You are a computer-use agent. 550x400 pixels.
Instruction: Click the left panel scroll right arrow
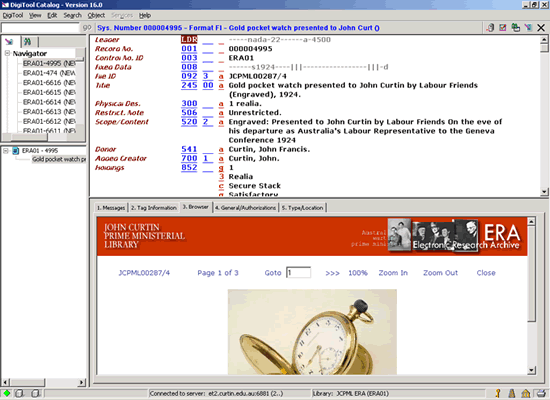[x=82, y=382]
